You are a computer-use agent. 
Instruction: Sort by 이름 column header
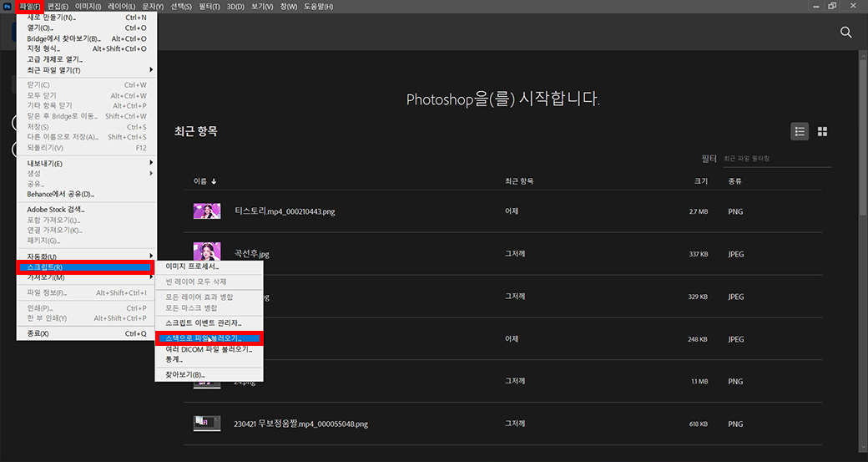199,181
